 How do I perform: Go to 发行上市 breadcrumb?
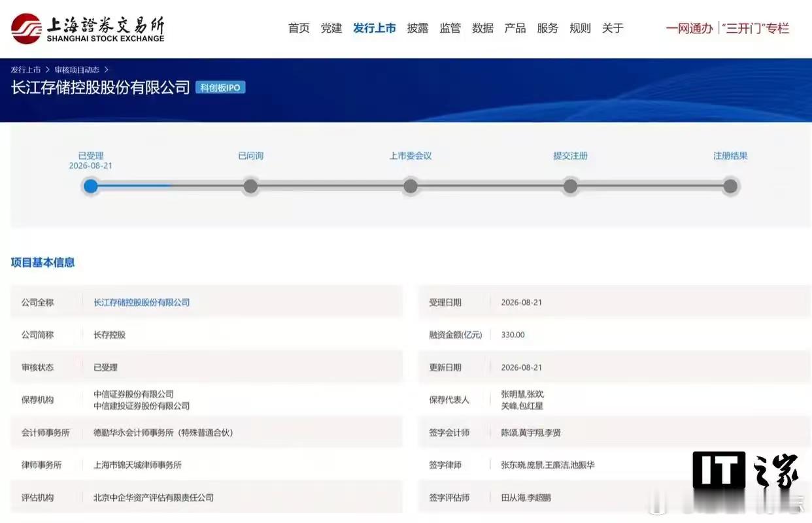click(25, 69)
